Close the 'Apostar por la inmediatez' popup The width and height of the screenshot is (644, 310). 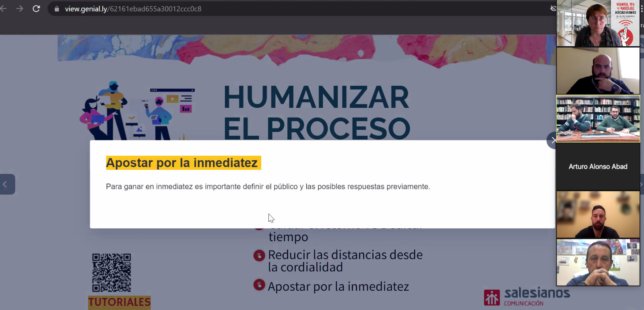coord(553,140)
